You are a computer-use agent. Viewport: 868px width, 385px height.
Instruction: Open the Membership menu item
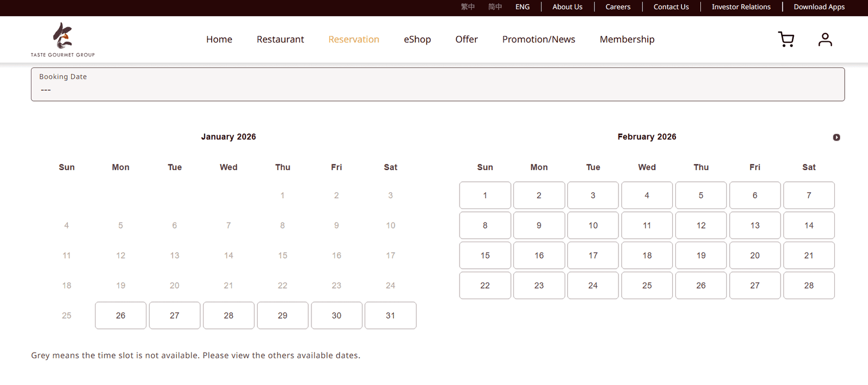point(627,39)
